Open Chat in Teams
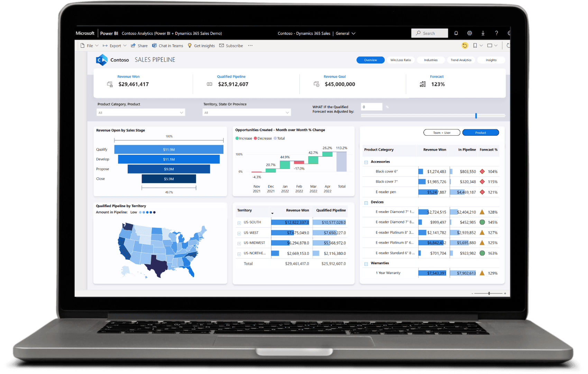 (x=168, y=46)
